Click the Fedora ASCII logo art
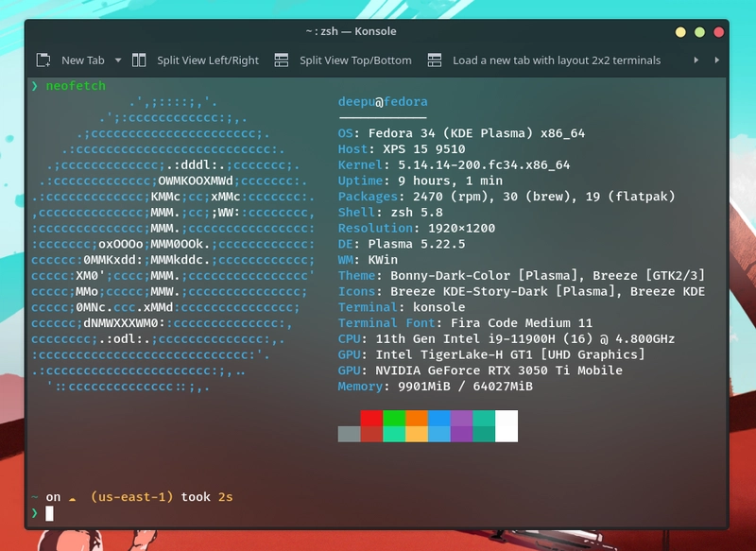This screenshot has width=756, height=551. 173,244
